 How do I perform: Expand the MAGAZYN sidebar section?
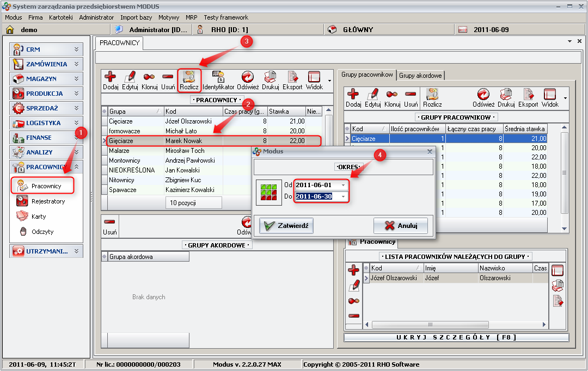pyautogui.click(x=46, y=79)
